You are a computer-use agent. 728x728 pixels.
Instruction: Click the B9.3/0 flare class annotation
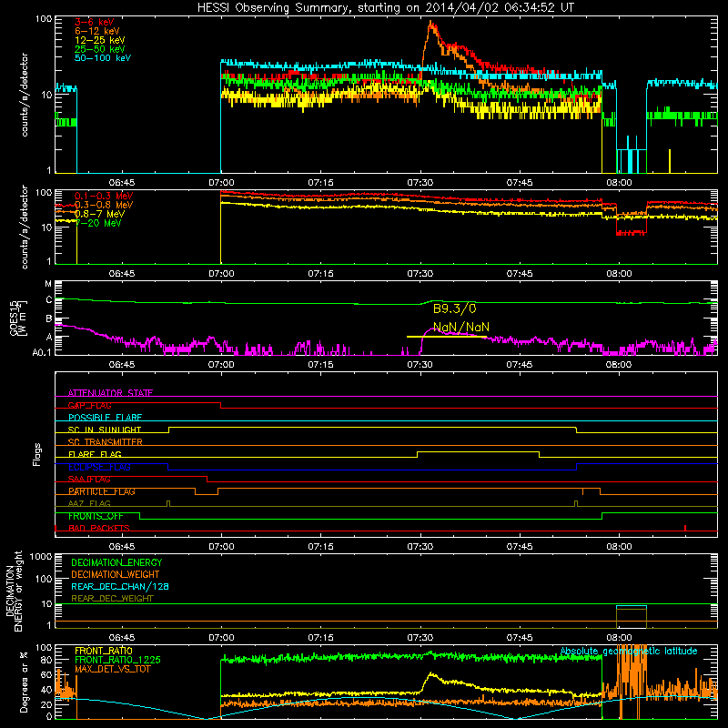click(454, 308)
